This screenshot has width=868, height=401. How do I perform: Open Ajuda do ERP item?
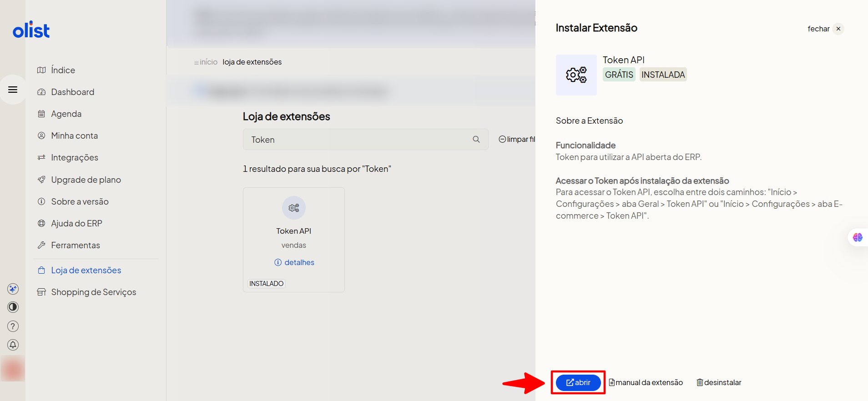pos(77,223)
